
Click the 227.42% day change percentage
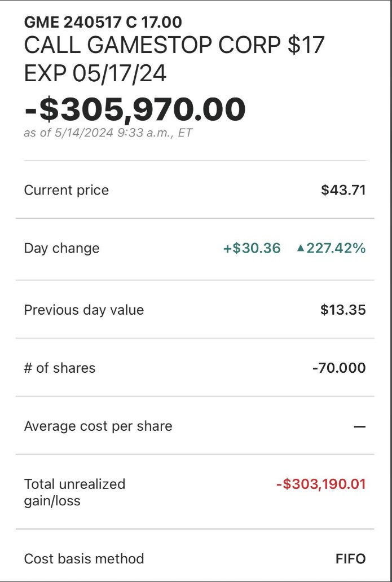tap(336, 248)
